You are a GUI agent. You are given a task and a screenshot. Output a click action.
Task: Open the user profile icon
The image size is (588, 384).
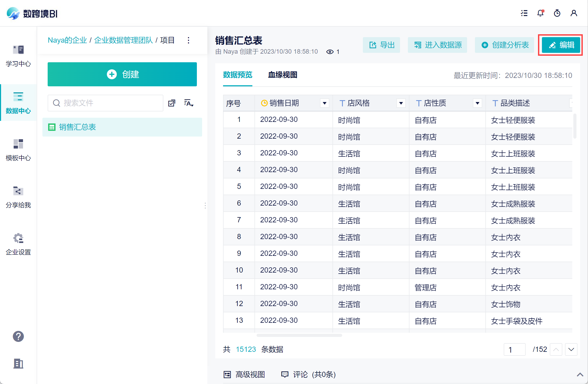(x=574, y=13)
